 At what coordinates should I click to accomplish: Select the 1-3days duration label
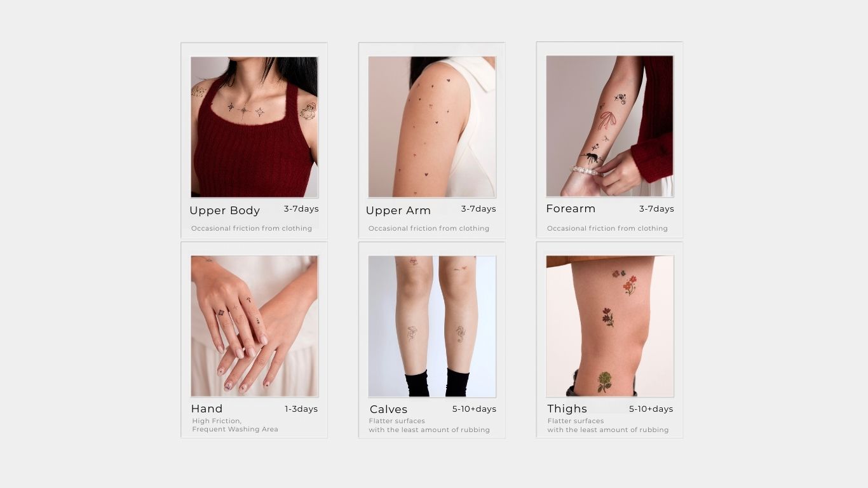tap(301, 409)
